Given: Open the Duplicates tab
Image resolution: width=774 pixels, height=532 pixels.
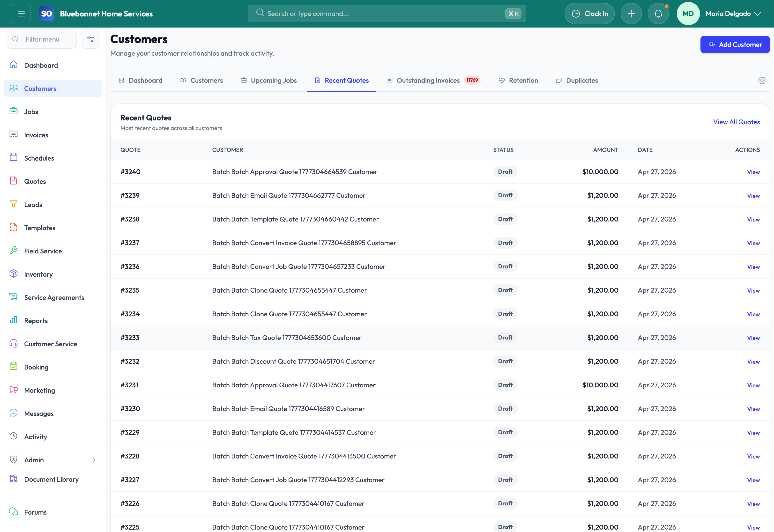Looking at the screenshot, I should (577, 80).
